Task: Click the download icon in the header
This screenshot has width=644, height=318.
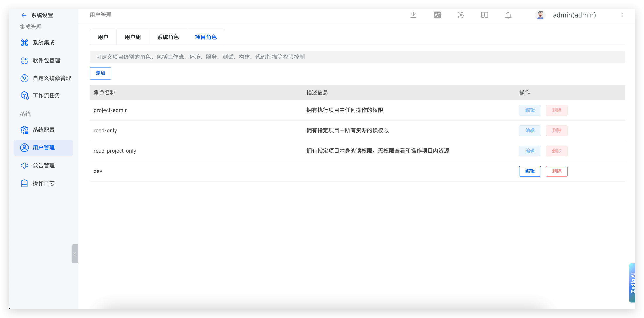Action: [413, 15]
